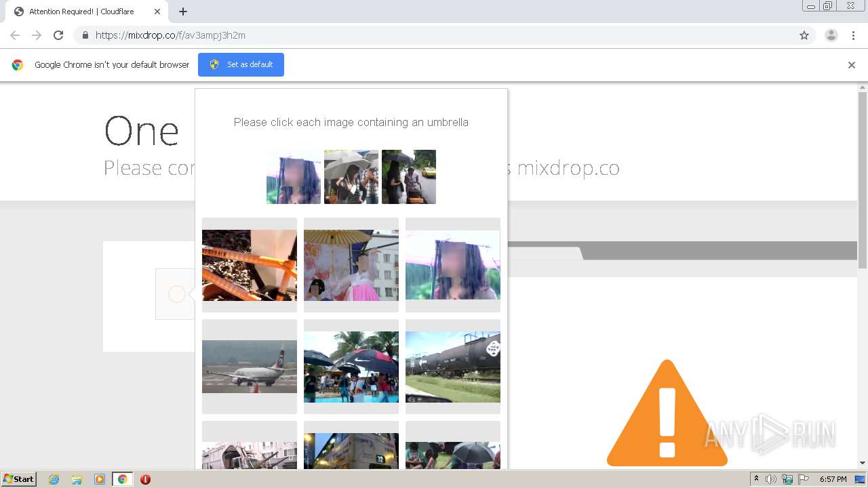Open the Chrome profile avatar
Image resolution: width=868 pixels, height=488 pixels.
tap(831, 35)
